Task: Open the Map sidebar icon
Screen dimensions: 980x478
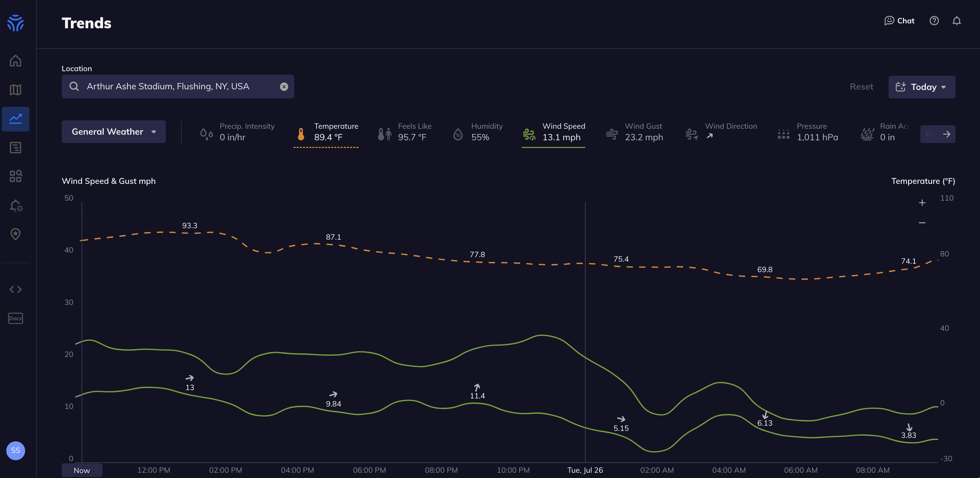Action: click(16, 90)
